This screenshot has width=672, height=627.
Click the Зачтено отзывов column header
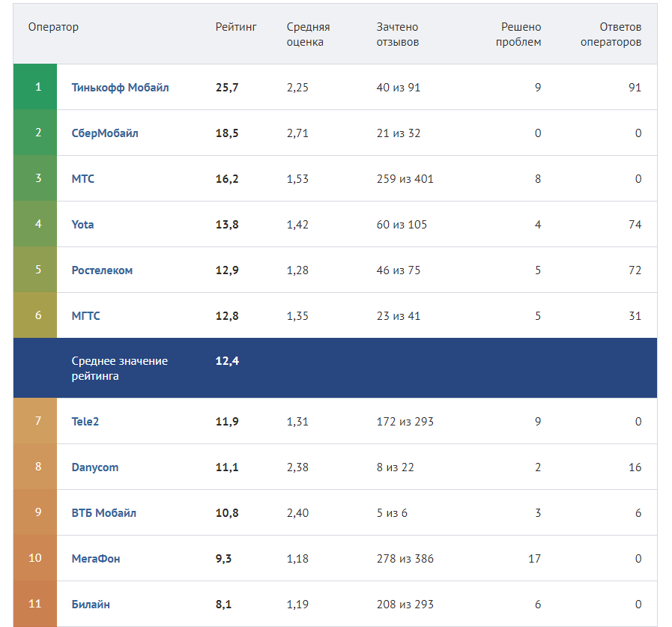(398, 34)
